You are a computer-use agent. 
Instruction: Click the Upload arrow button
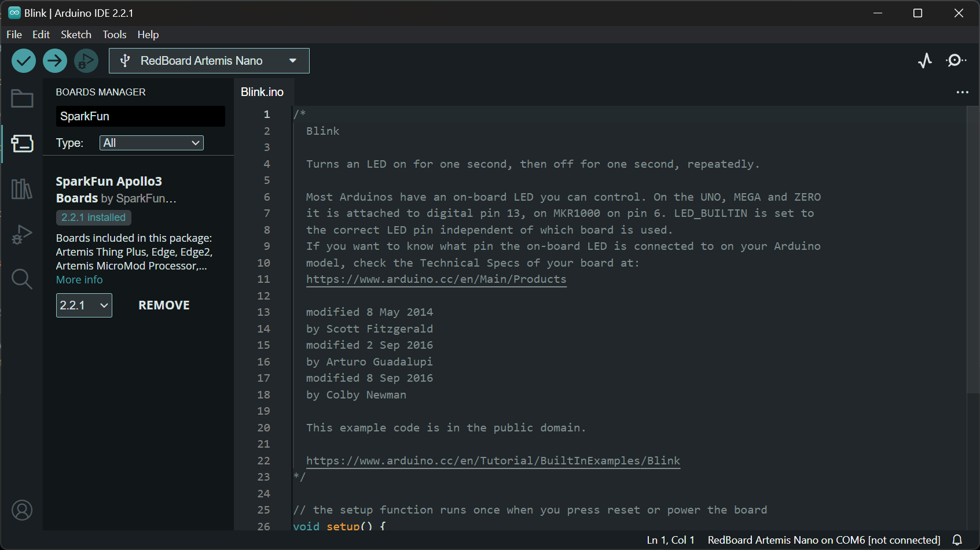tap(55, 61)
